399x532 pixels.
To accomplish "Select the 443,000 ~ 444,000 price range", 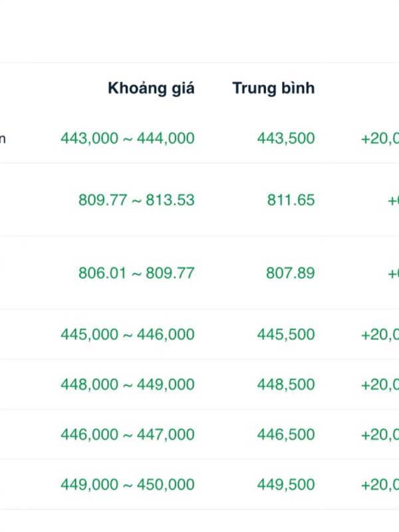I will (128, 138).
